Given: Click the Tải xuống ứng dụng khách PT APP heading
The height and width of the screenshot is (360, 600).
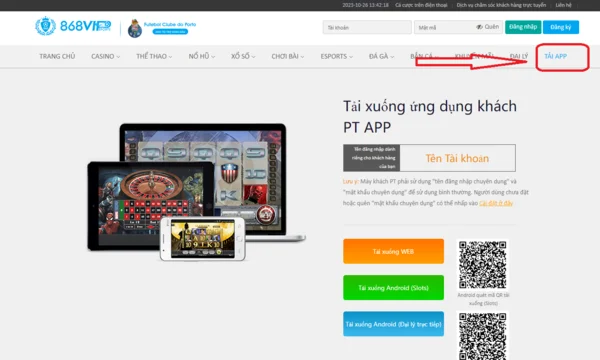Looking at the screenshot, I should (430, 117).
